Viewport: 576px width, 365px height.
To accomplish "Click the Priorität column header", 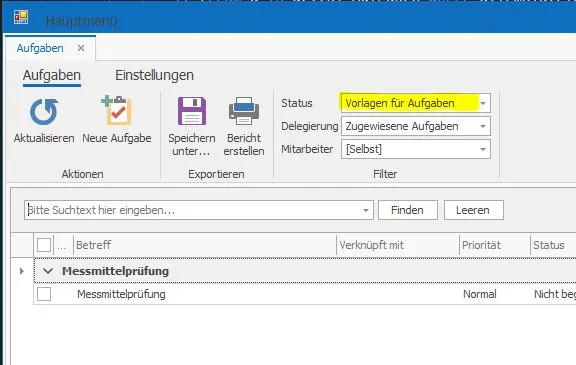I will coord(494,245).
